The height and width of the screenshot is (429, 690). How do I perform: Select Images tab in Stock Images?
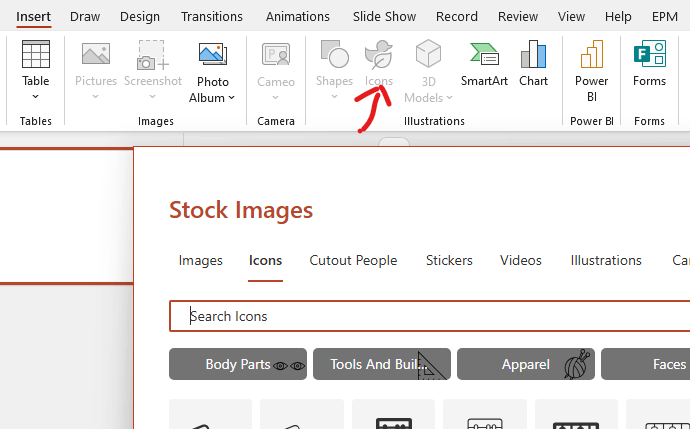pyautogui.click(x=201, y=260)
